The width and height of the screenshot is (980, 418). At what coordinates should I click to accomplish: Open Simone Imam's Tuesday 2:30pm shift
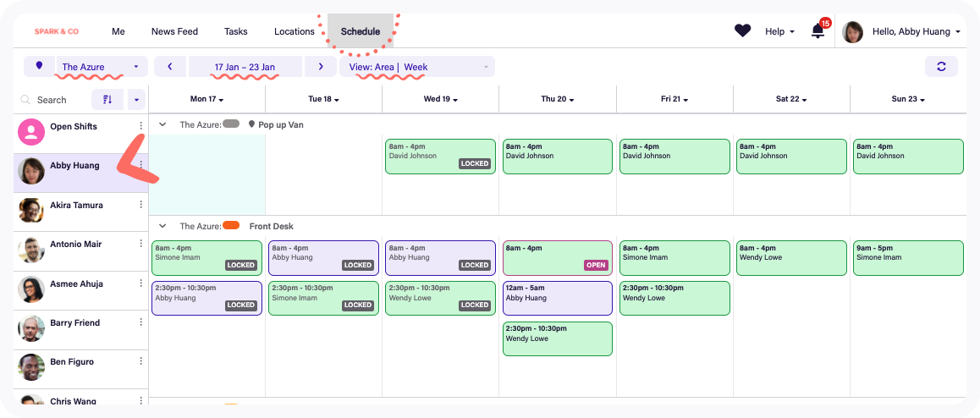324,298
